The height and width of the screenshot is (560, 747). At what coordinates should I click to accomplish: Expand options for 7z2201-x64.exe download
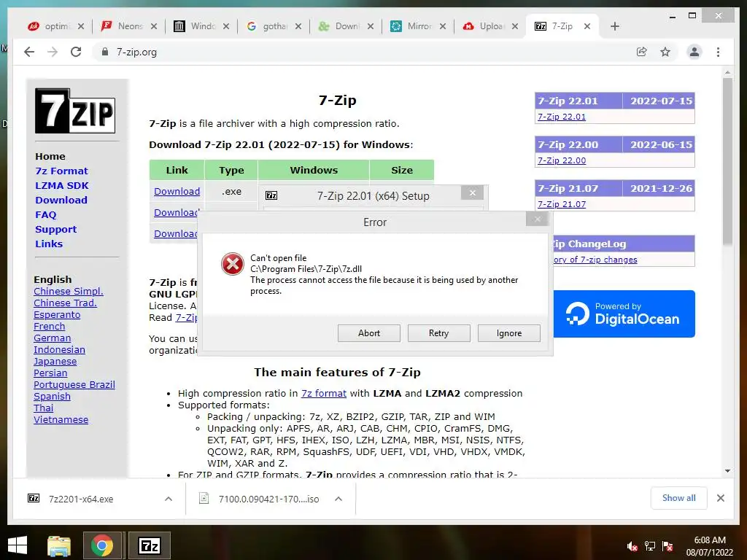pos(169,499)
